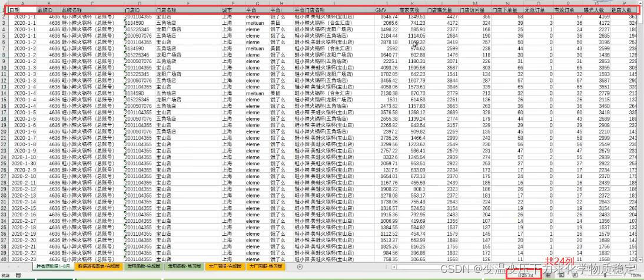Viewport: 644px width, 280px height.
Task: Click the date cell 2020-2-9
Action: pos(22,170)
